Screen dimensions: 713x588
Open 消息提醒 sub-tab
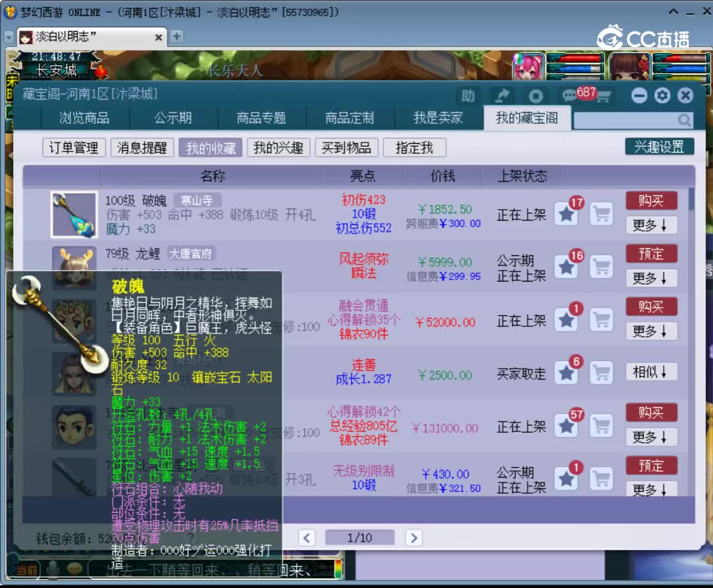[x=142, y=148]
